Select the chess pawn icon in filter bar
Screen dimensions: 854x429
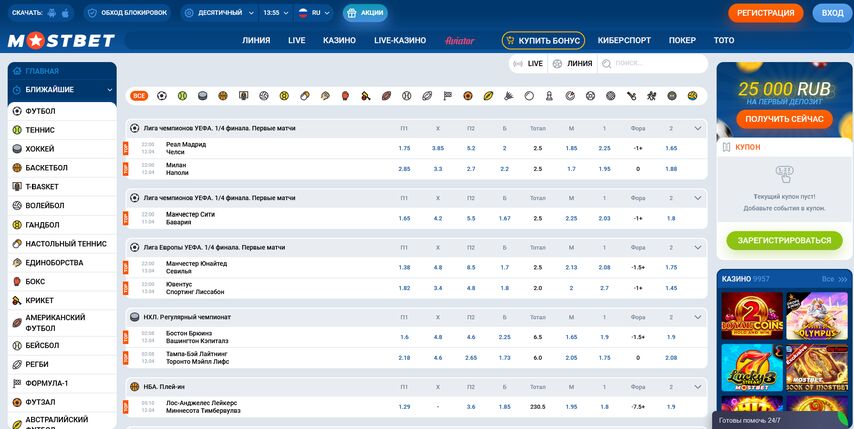[549, 96]
